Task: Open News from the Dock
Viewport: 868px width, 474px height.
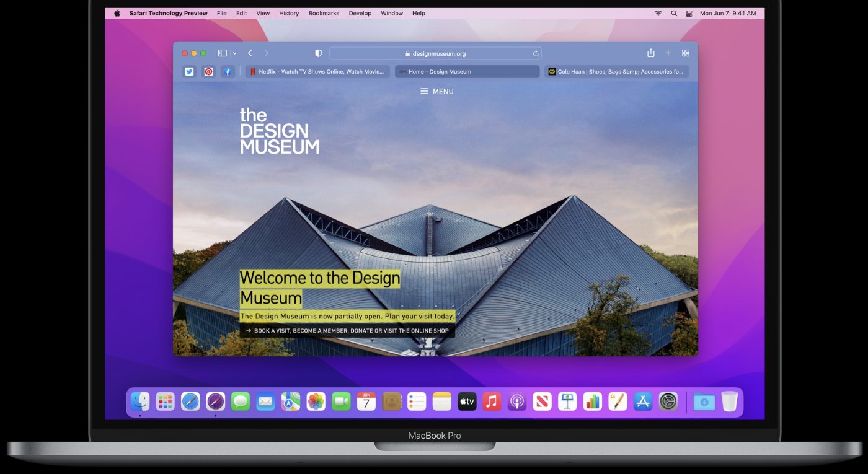Action: (x=542, y=402)
